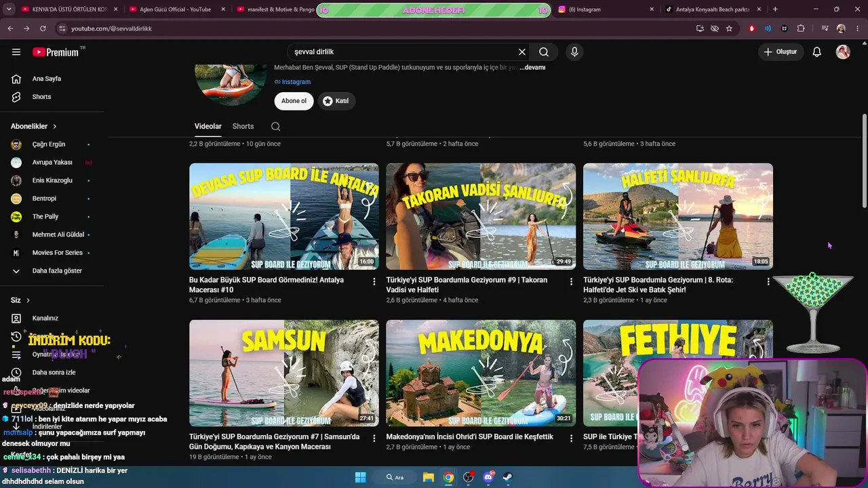Viewport: 868px width, 488px height.
Task: Open the tab search dropdown in Chrome
Action: tap(9, 9)
